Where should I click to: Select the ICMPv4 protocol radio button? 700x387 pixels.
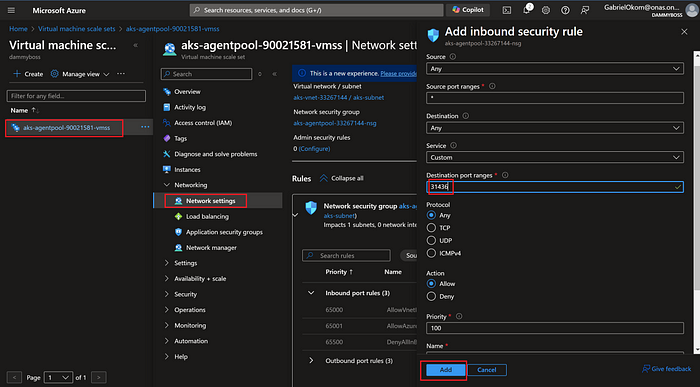pos(431,253)
